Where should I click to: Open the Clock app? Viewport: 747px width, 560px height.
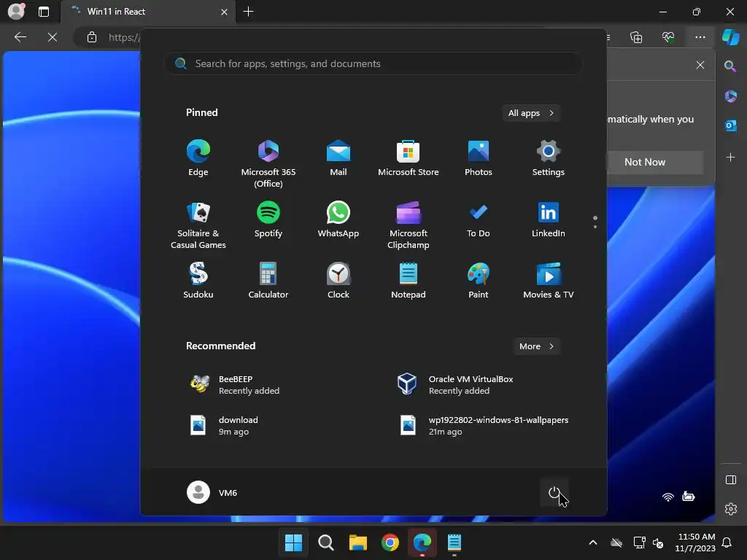click(338, 281)
